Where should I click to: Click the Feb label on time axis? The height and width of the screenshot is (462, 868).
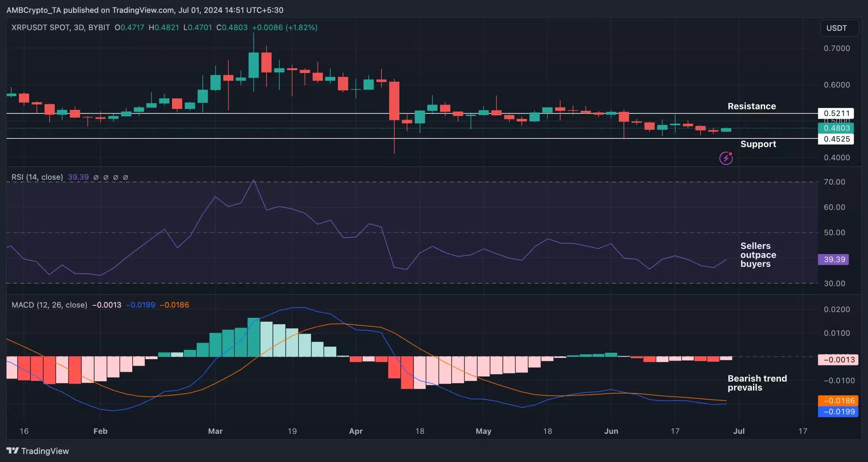pos(100,431)
